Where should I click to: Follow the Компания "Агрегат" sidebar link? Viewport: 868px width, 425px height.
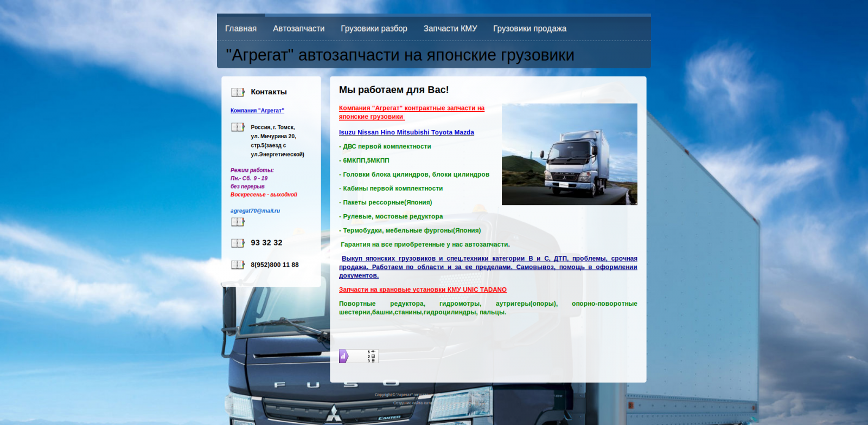click(257, 111)
